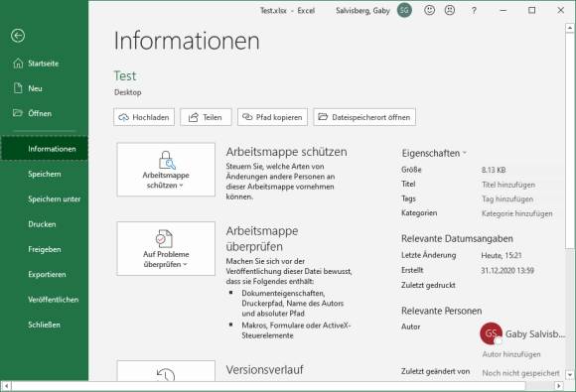Go to Exportieren in sidebar
Screen dimensions: 576x392
coord(47,274)
